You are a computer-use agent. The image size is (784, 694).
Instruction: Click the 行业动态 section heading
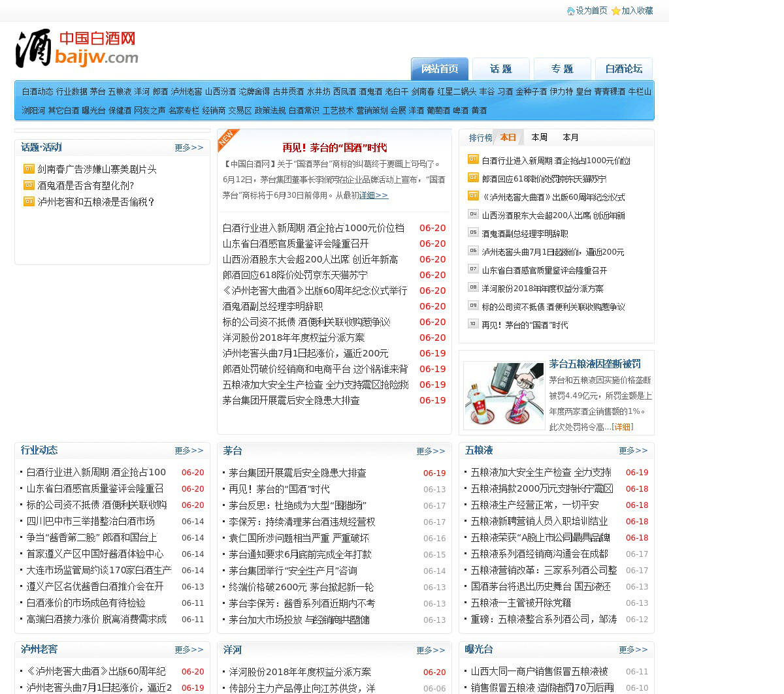(x=39, y=450)
